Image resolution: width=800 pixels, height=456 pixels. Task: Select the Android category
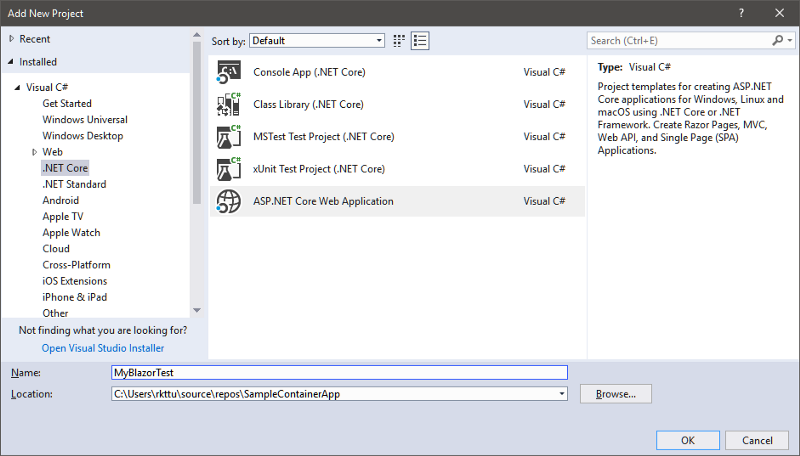[60, 200]
